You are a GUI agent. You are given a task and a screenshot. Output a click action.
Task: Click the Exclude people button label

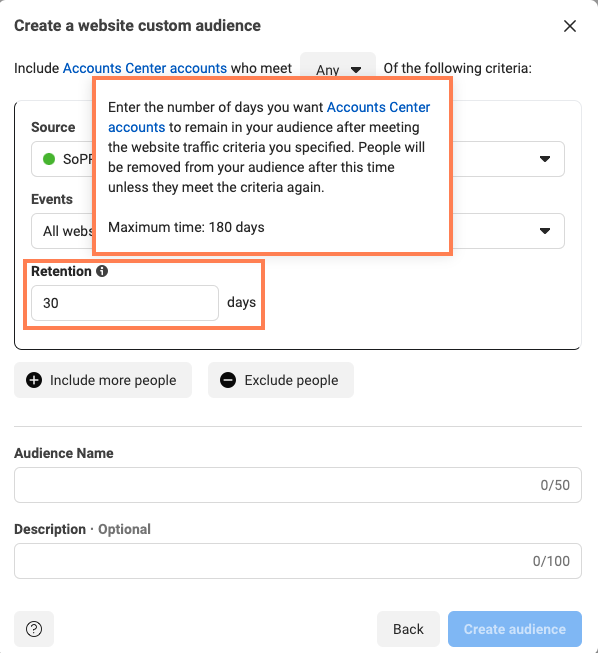click(x=291, y=380)
